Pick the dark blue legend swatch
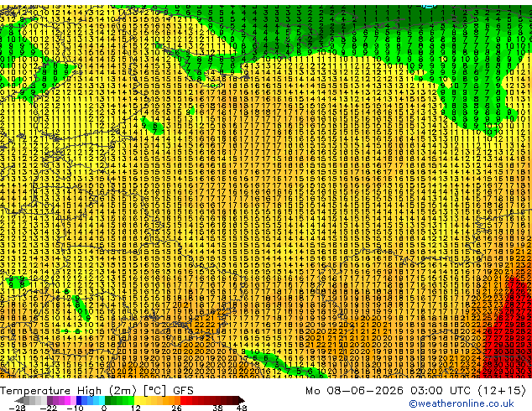 coord(79,400)
